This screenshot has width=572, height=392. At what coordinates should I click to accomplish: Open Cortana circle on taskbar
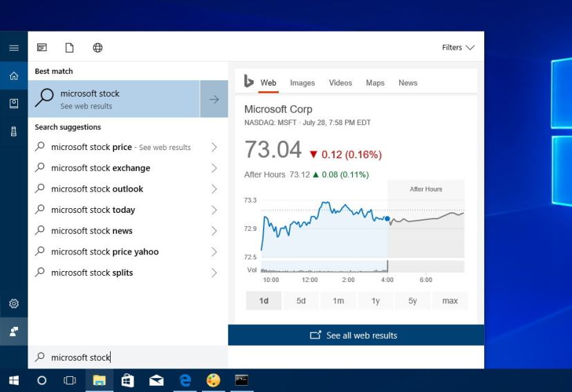[41, 380]
